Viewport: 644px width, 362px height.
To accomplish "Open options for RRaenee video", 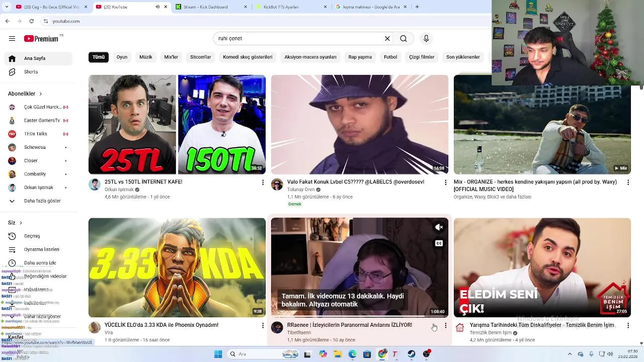I will point(445,325).
